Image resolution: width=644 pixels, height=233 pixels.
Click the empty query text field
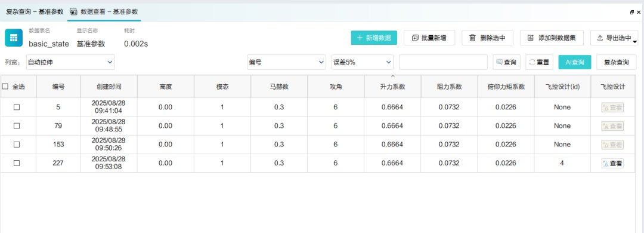(x=443, y=62)
